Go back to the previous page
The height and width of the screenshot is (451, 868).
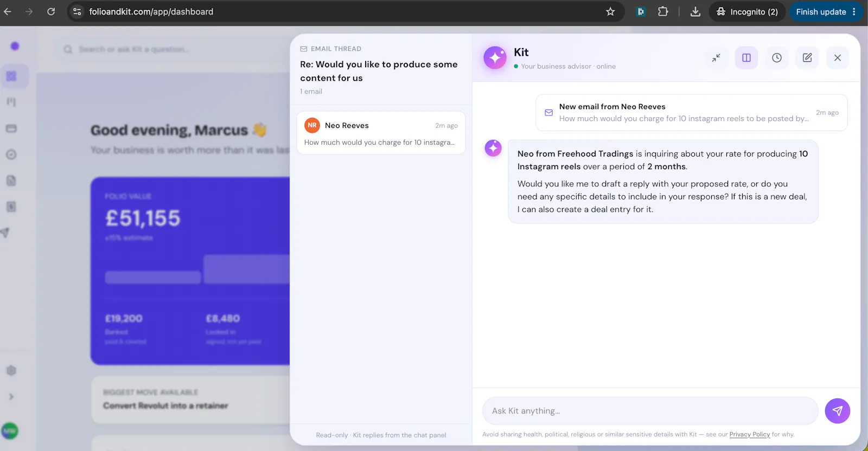[x=8, y=11]
